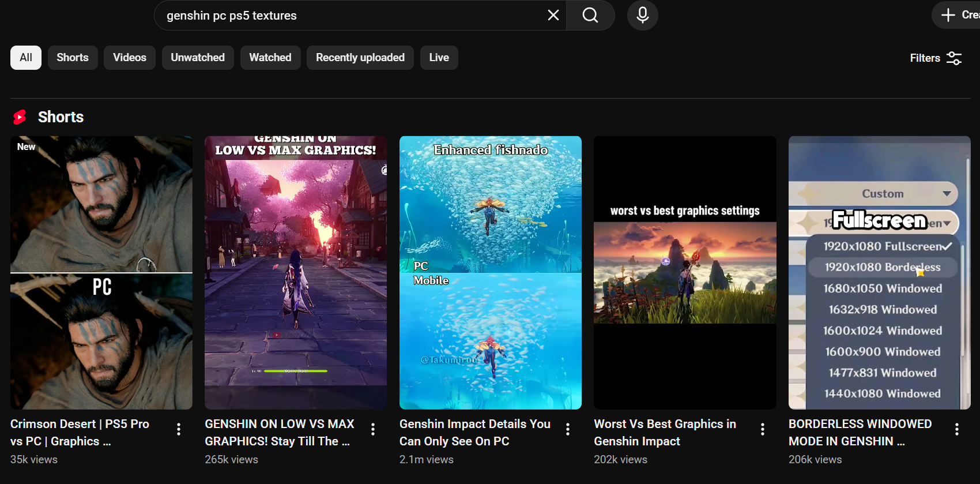Open more options for Genshin Impact Details short
The height and width of the screenshot is (484, 980).
pos(568,429)
